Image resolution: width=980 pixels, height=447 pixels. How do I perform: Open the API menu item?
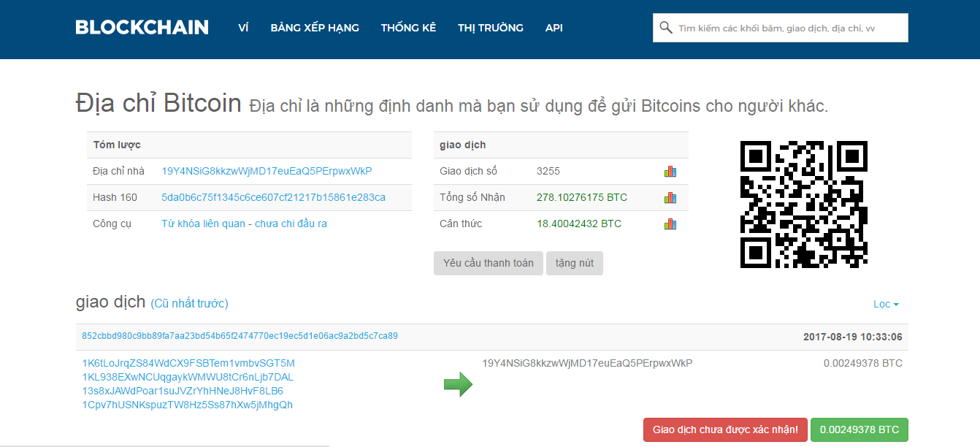pos(554,28)
